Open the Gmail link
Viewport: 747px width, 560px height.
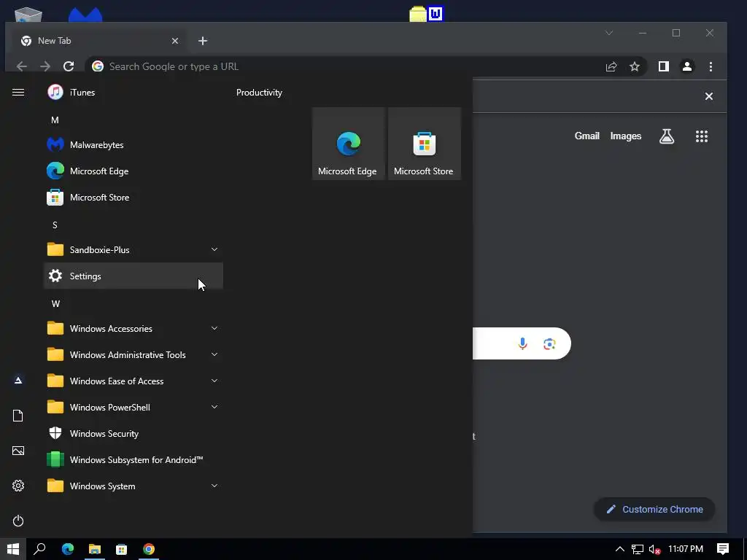click(x=587, y=136)
